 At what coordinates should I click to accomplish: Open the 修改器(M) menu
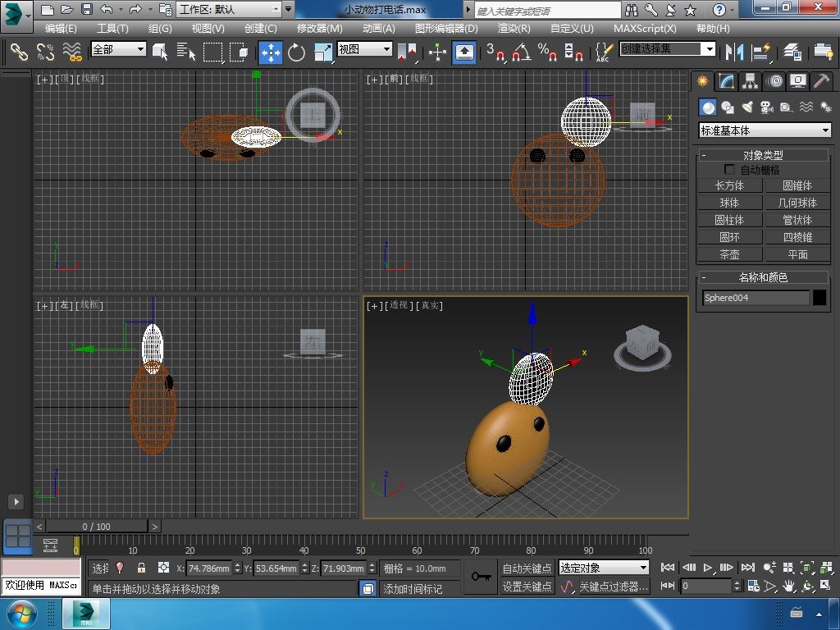[x=319, y=28]
